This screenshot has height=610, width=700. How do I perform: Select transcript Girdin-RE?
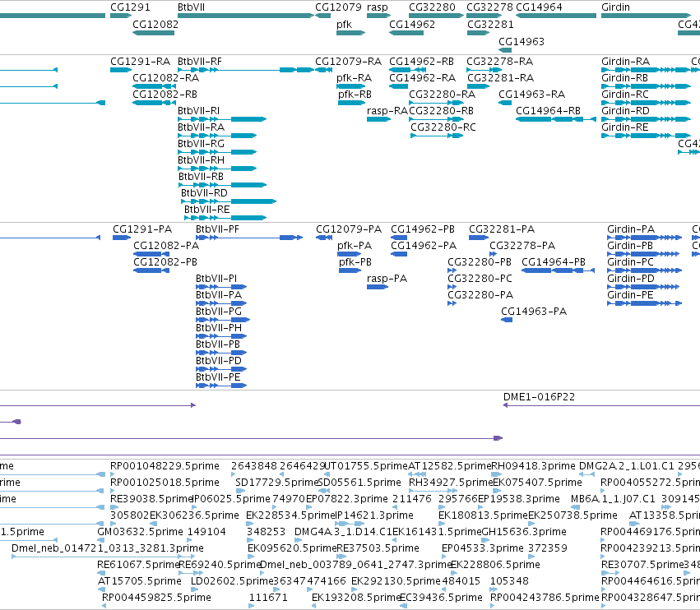pos(624,127)
